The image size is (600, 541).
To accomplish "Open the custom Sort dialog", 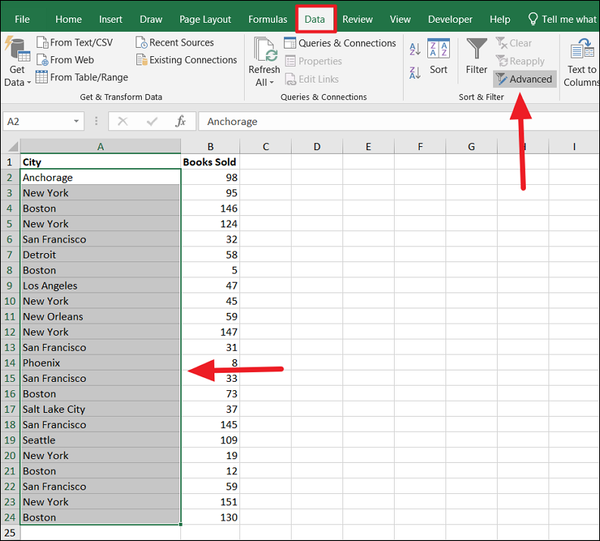I will 438,56.
